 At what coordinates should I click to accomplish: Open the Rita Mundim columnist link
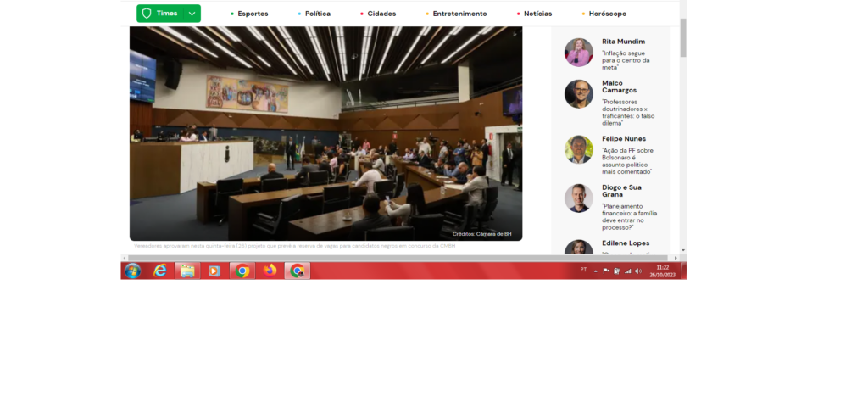pos(623,42)
